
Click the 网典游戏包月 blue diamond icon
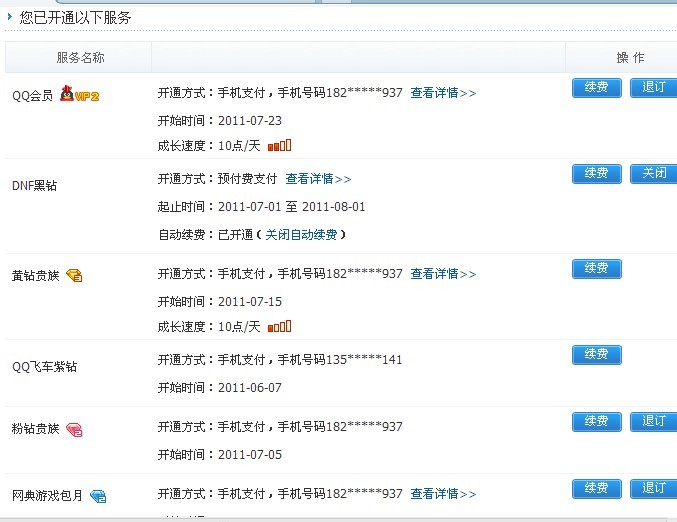(98, 496)
